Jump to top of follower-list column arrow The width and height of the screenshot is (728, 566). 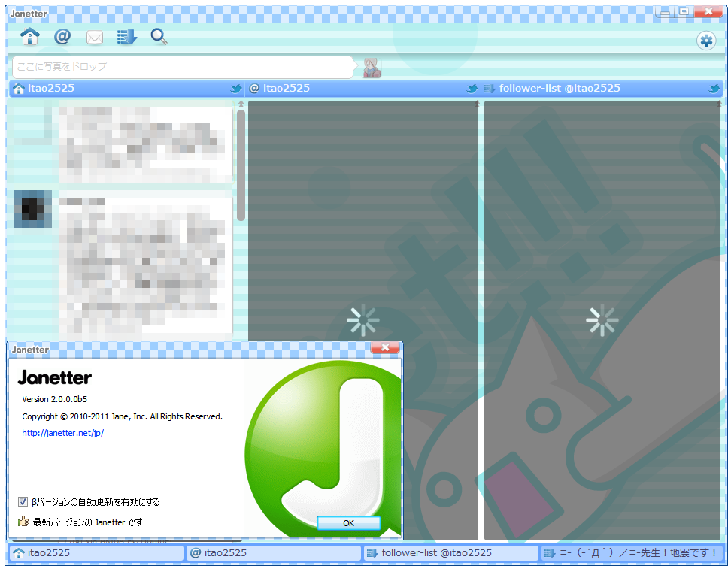point(719,104)
